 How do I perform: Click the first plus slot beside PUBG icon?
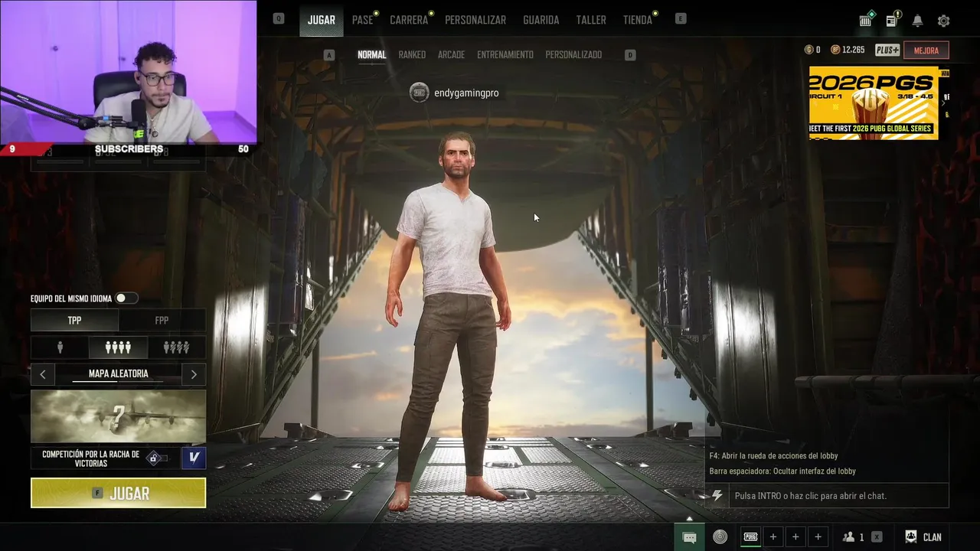point(773,537)
